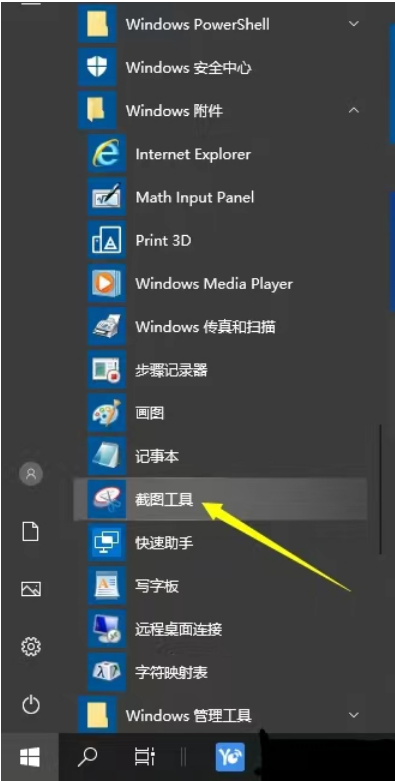The image size is (395, 781).
Task: Open the blue Yo app on taskbar
Action: coord(230,757)
